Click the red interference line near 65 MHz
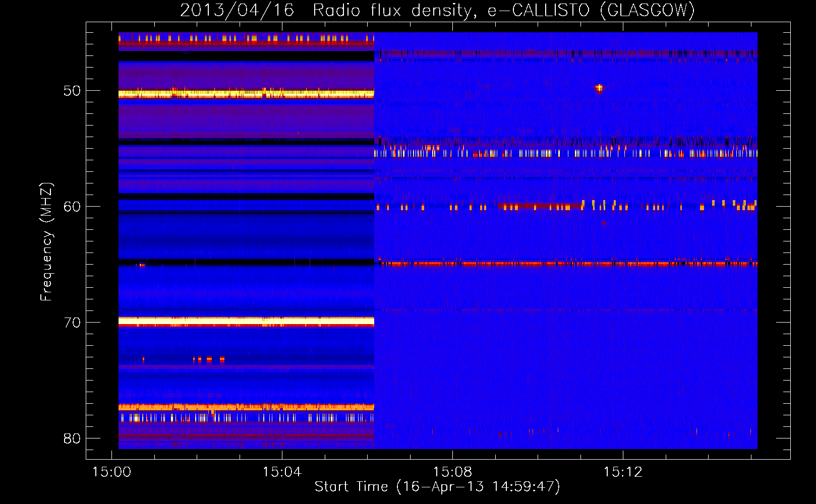The width and height of the screenshot is (816, 504). point(568,263)
